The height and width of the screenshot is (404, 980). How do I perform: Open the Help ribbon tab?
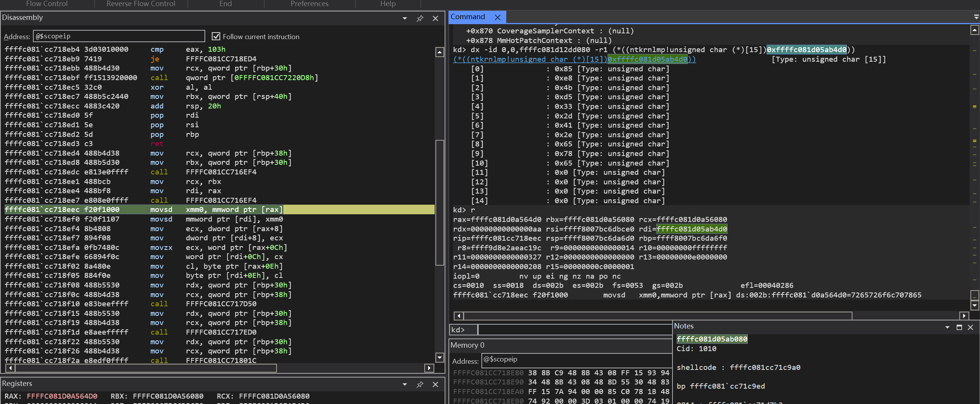[x=388, y=4]
